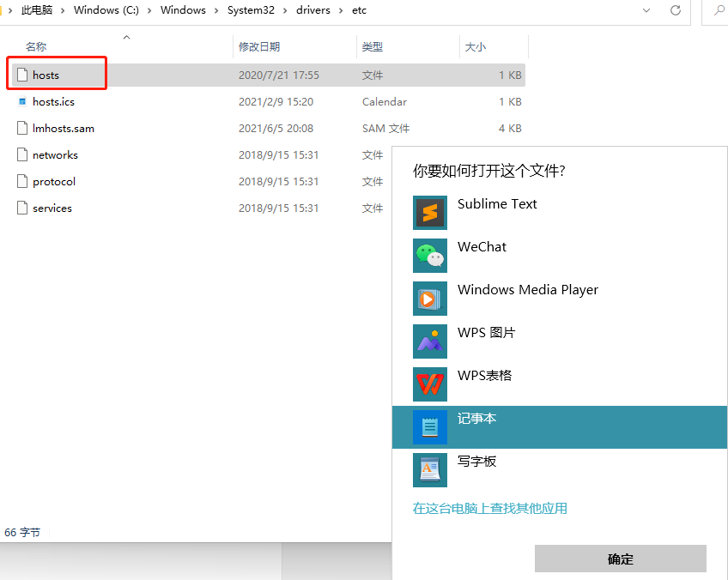The width and height of the screenshot is (728, 580).
Task: Click the networks file icon
Action: (22, 154)
